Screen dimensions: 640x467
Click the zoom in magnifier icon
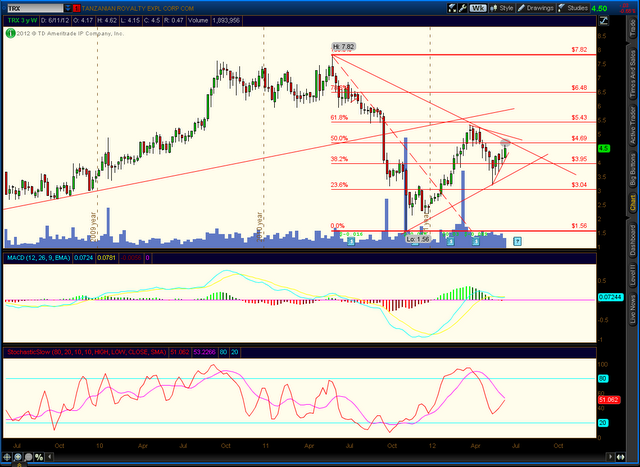tap(18, 457)
